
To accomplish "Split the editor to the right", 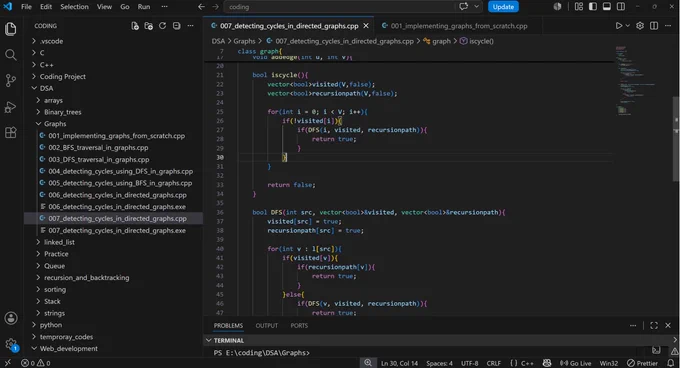I will [x=654, y=26].
